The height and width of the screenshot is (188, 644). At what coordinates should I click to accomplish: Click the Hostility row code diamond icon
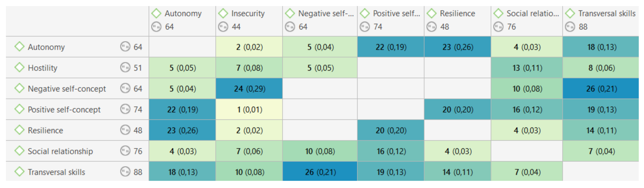(x=19, y=68)
